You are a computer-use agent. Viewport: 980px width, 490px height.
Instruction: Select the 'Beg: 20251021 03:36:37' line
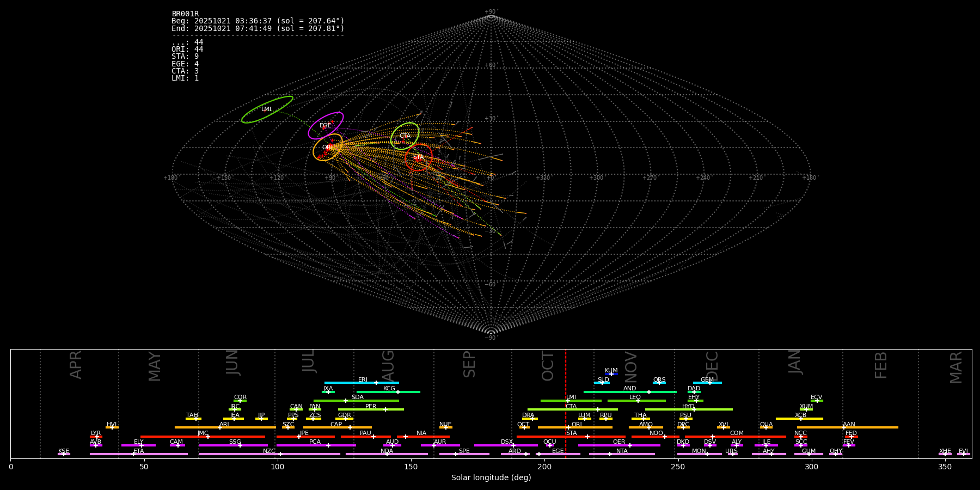258,21
